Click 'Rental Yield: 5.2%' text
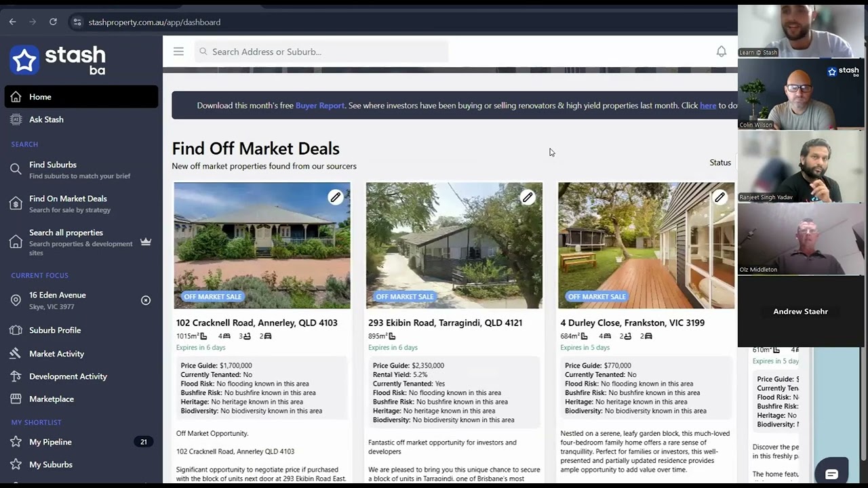Viewport: 868px width, 488px height. coord(400,375)
